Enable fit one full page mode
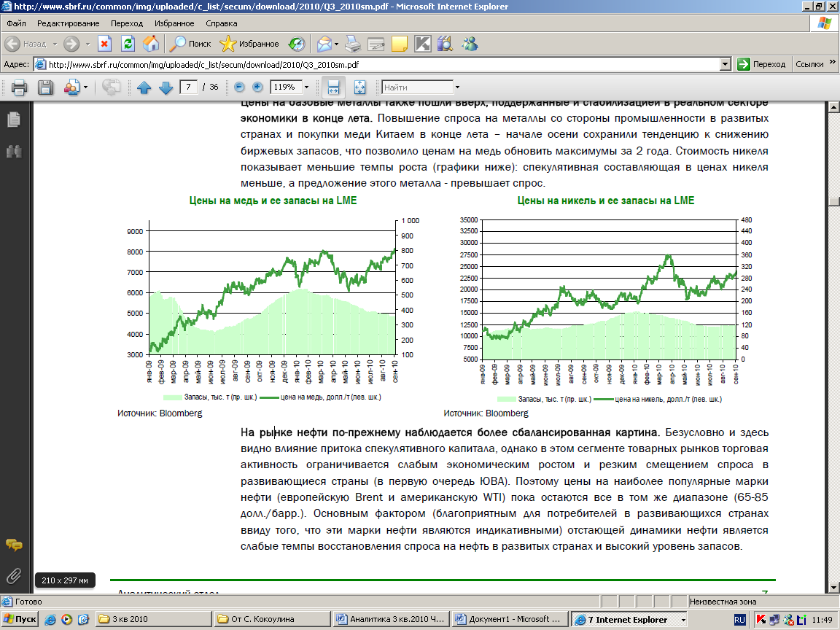Screen dimensions: 840x630 (x=360, y=87)
